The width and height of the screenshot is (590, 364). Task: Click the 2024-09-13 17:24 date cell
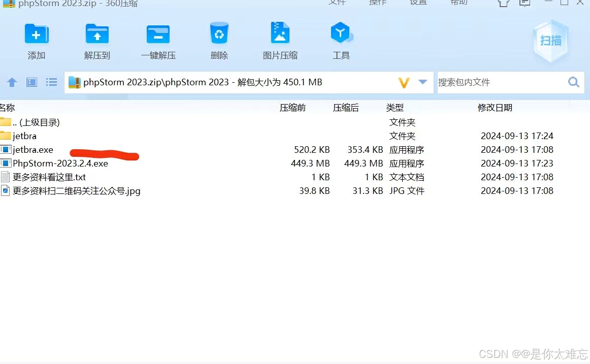[517, 136]
